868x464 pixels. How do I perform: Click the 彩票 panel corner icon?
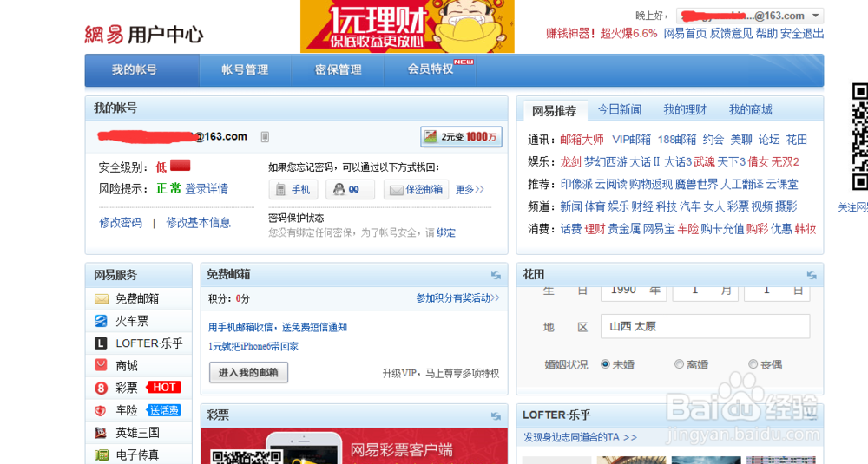(x=496, y=416)
